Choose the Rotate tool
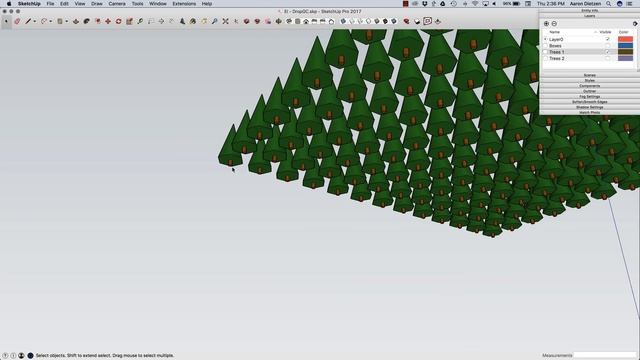The height and width of the screenshot is (360, 640). click(118, 21)
